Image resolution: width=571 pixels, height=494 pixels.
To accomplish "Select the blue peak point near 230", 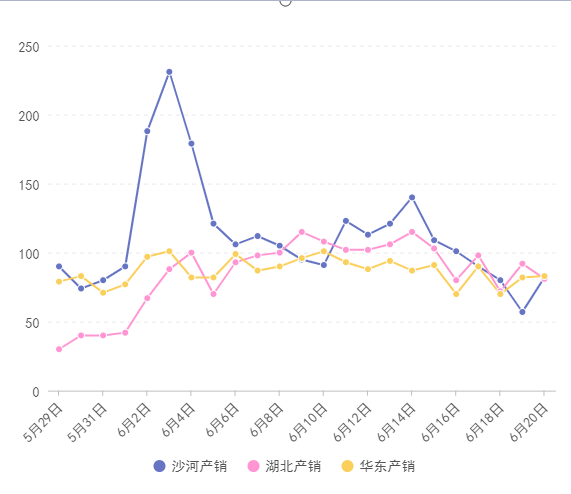I will (x=169, y=72).
